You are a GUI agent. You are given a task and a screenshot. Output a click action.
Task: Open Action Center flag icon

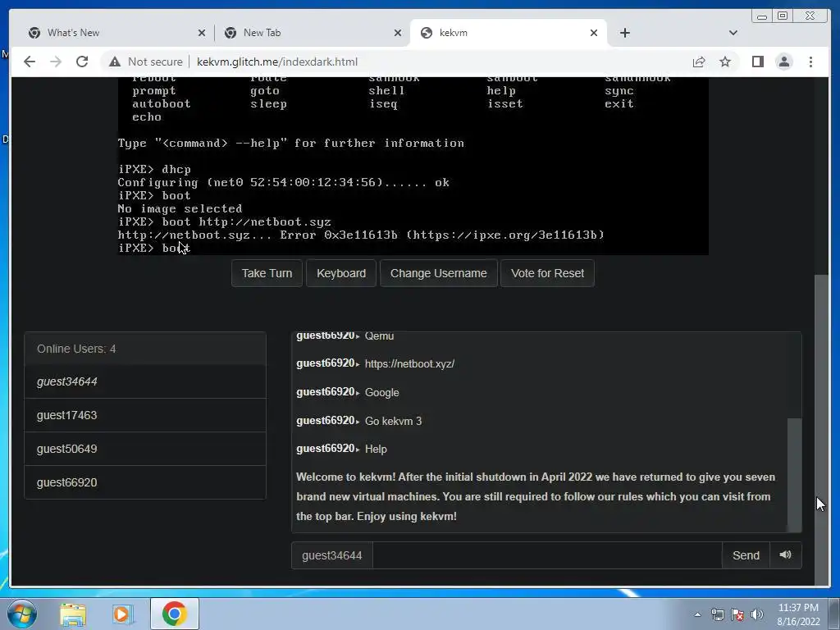click(x=737, y=614)
